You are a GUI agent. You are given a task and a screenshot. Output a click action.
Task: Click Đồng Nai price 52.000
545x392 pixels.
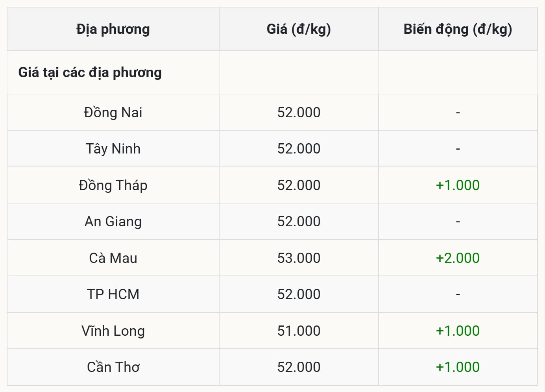(299, 113)
